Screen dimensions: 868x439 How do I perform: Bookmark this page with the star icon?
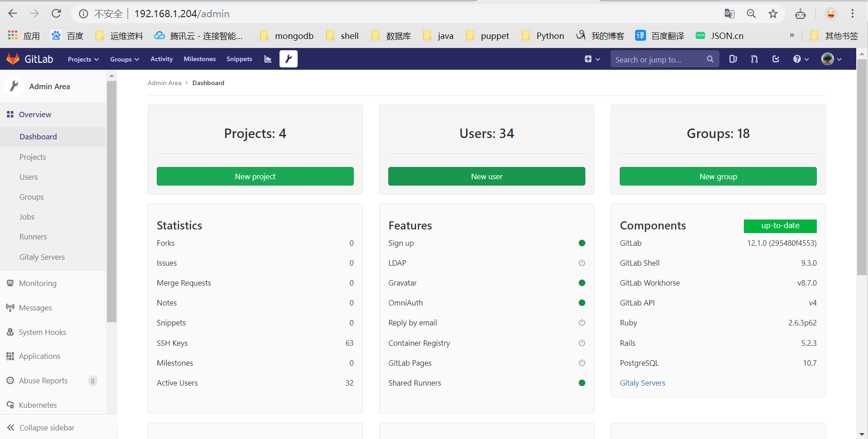tap(773, 14)
